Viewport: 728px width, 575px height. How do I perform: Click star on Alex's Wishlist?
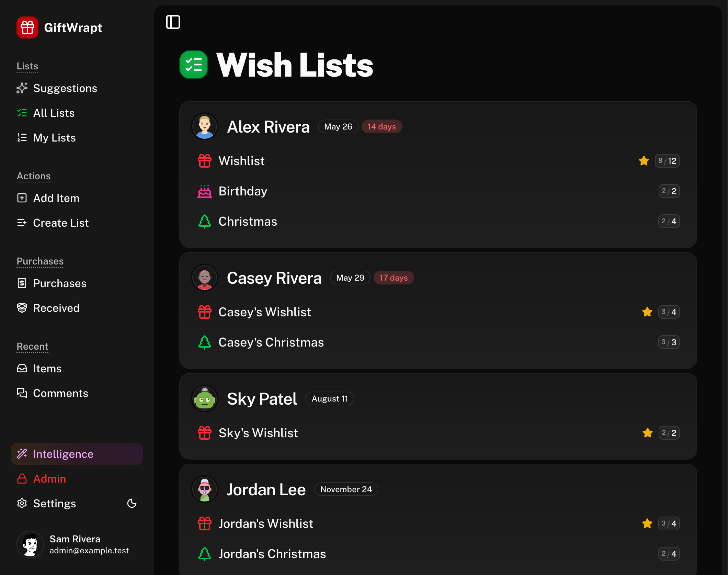point(644,161)
